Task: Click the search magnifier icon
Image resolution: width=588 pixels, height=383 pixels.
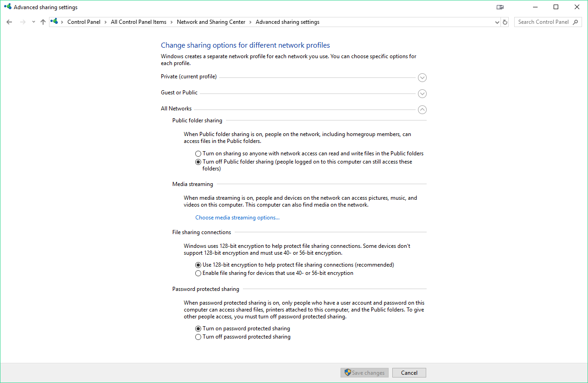Action: pos(576,22)
